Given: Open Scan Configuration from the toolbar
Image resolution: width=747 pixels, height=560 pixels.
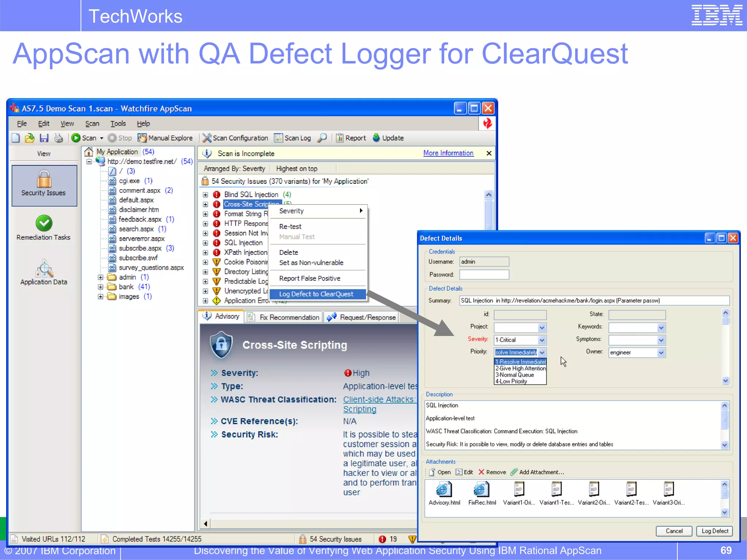Looking at the screenshot, I should click(x=235, y=138).
